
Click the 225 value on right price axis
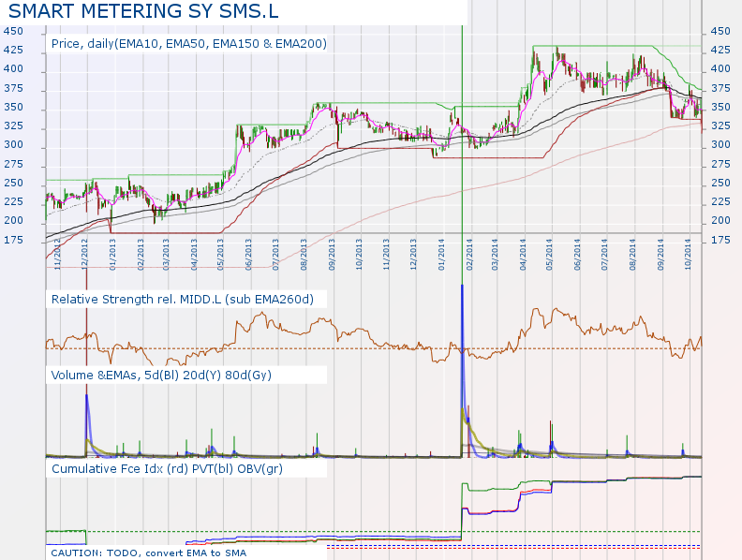pyautogui.click(x=720, y=202)
